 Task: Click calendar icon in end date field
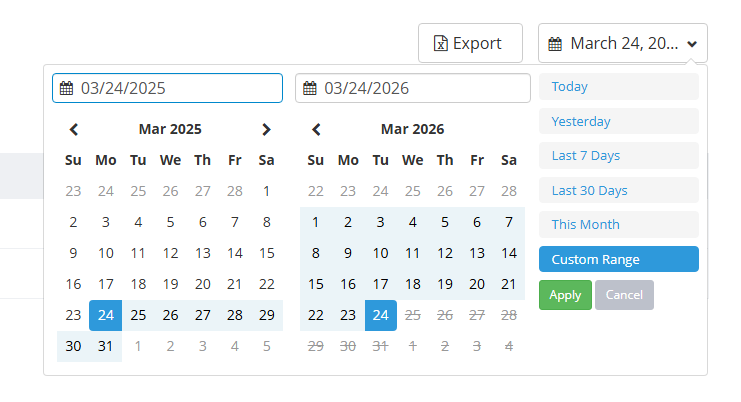pyautogui.click(x=310, y=88)
